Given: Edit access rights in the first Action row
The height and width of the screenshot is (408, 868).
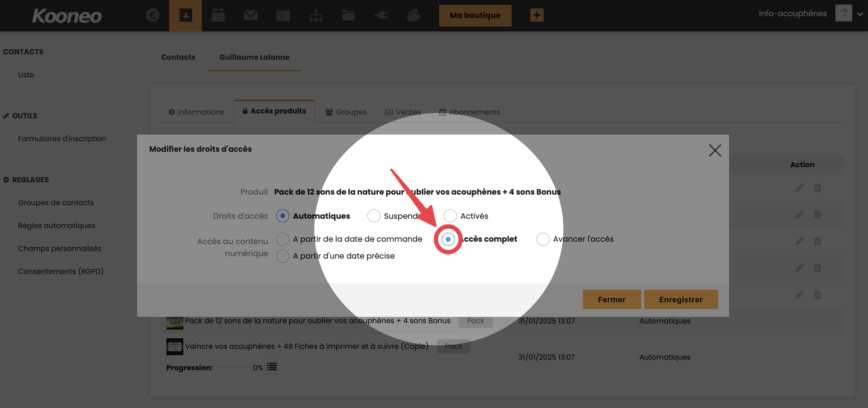Looking at the screenshot, I should click(x=799, y=187).
